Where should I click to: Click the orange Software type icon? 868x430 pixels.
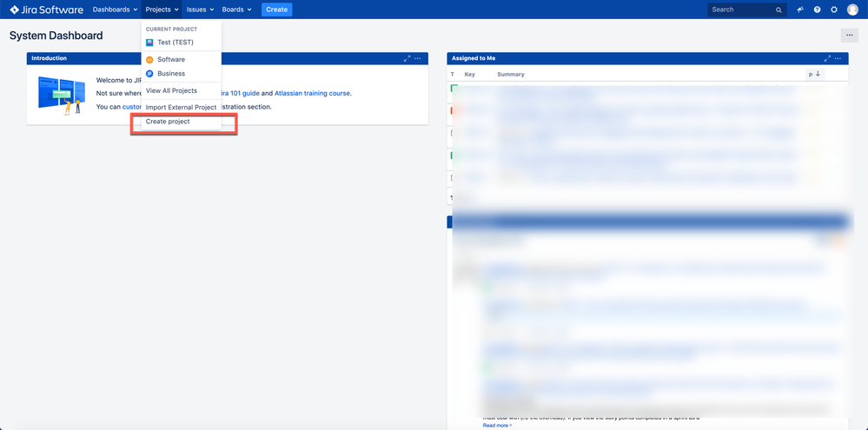[x=149, y=59]
